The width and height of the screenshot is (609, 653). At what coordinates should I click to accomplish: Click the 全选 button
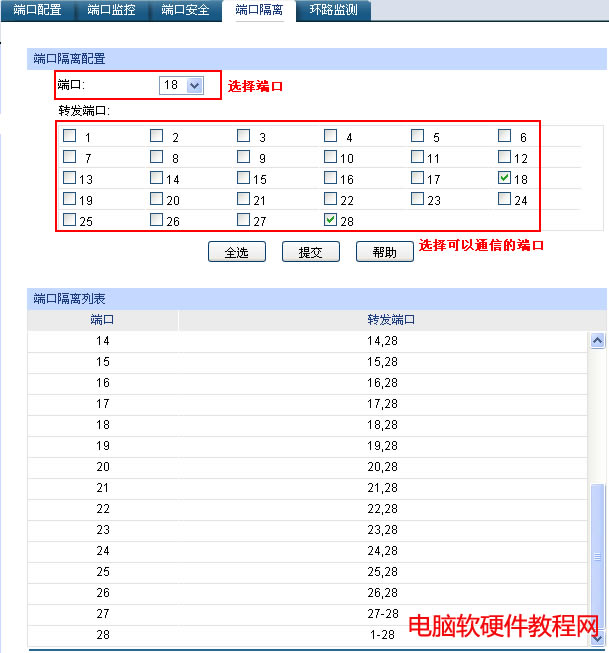pos(236,253)
